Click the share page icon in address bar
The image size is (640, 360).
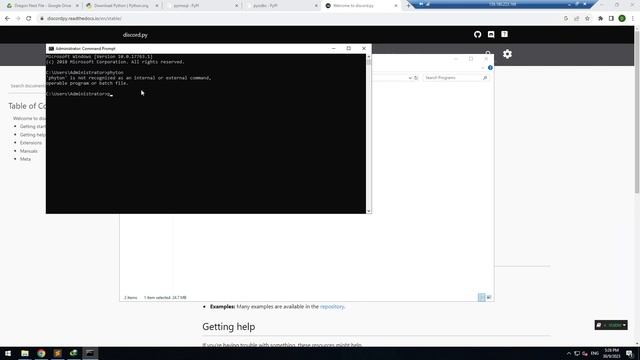[x=576, y=18]
